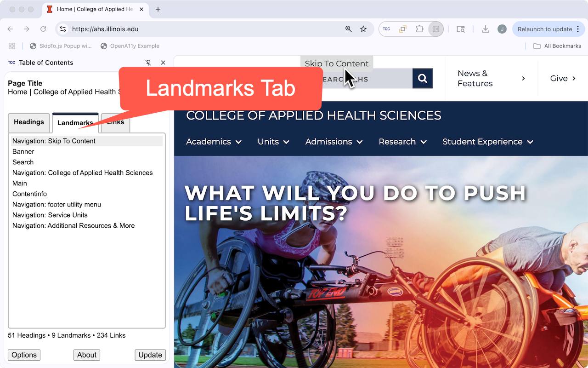The image size is (588, 368).
Task: Select the Home College of Applied Health browser tab
Action: tap(95, 9)
